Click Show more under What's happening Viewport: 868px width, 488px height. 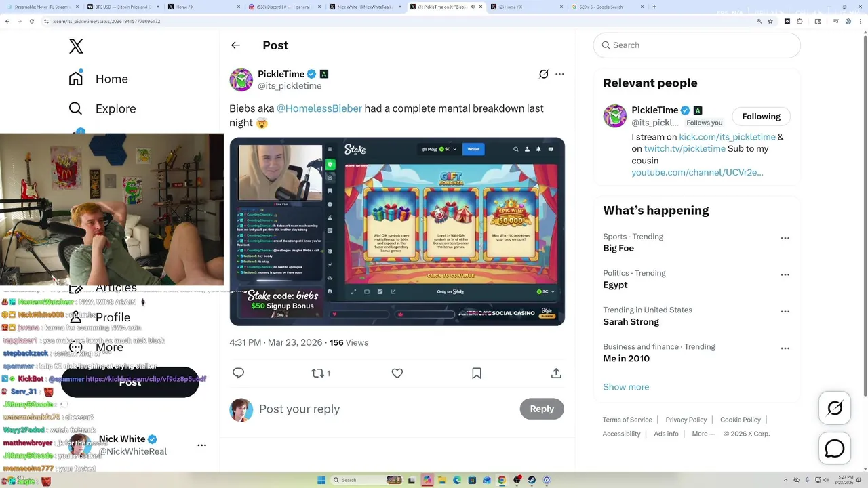[x=626, y=386]
